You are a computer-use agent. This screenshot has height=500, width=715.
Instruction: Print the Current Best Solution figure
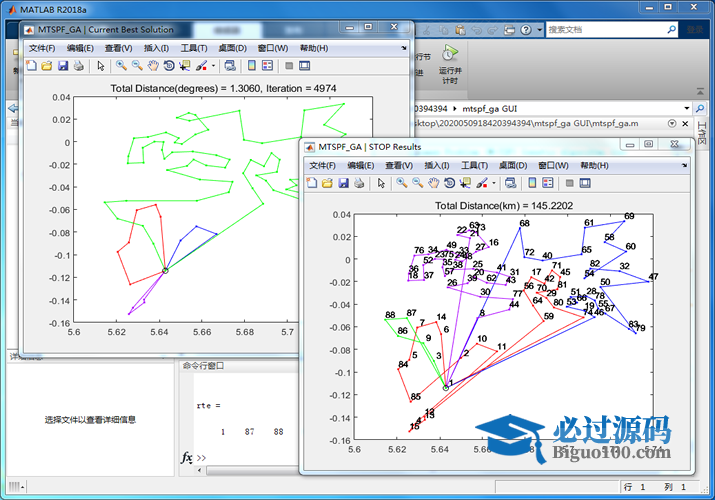click(79, 66)
